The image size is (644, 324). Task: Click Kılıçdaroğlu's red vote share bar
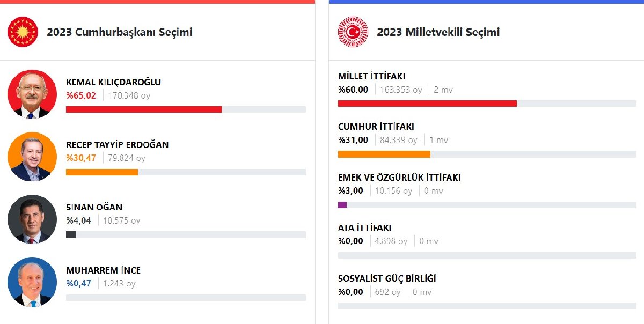(x=143, y=109)
